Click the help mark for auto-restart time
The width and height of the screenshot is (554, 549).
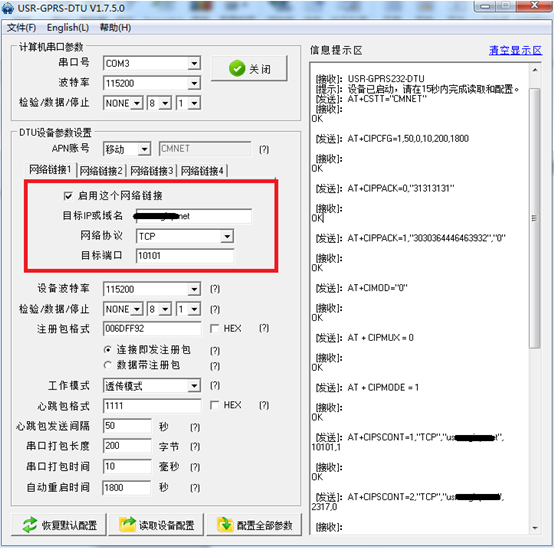click(x=195, y=488)
